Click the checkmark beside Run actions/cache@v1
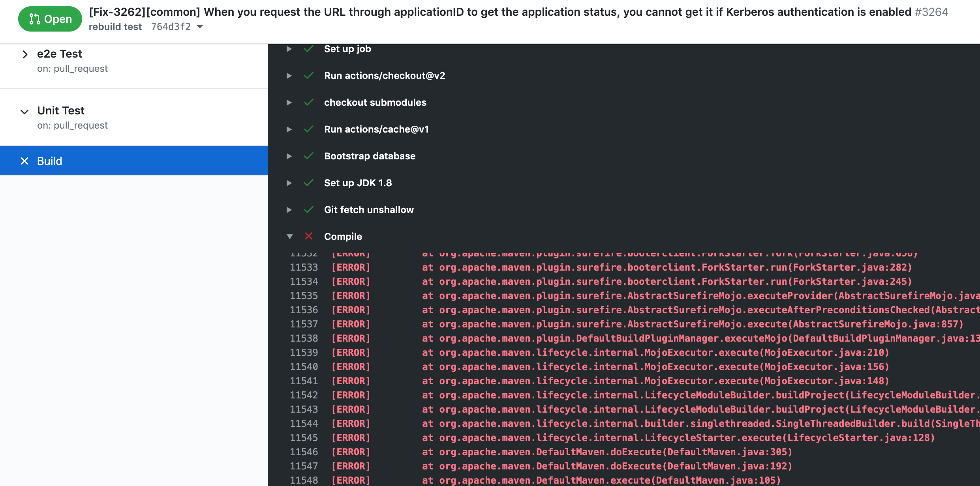980x486 pixels. point(309,129)
